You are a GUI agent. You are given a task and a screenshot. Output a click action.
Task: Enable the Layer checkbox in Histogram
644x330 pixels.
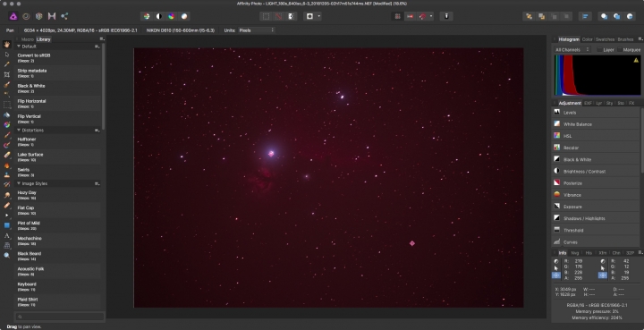[599, 50]
